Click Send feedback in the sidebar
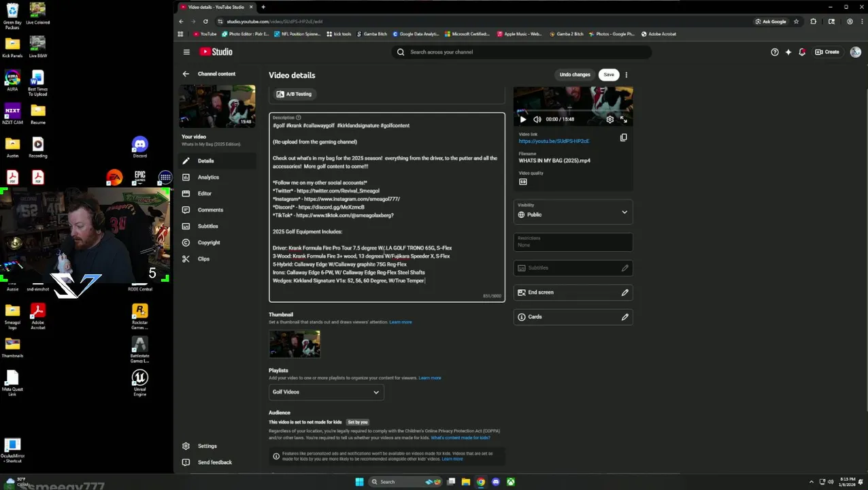Image resolution: width=868 pixels, height=490 pixels. click(217, 462)
